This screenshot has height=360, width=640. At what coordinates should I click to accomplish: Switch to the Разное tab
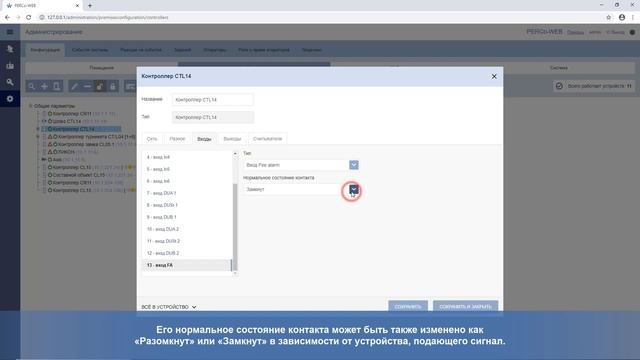click(x=177, y=139)
